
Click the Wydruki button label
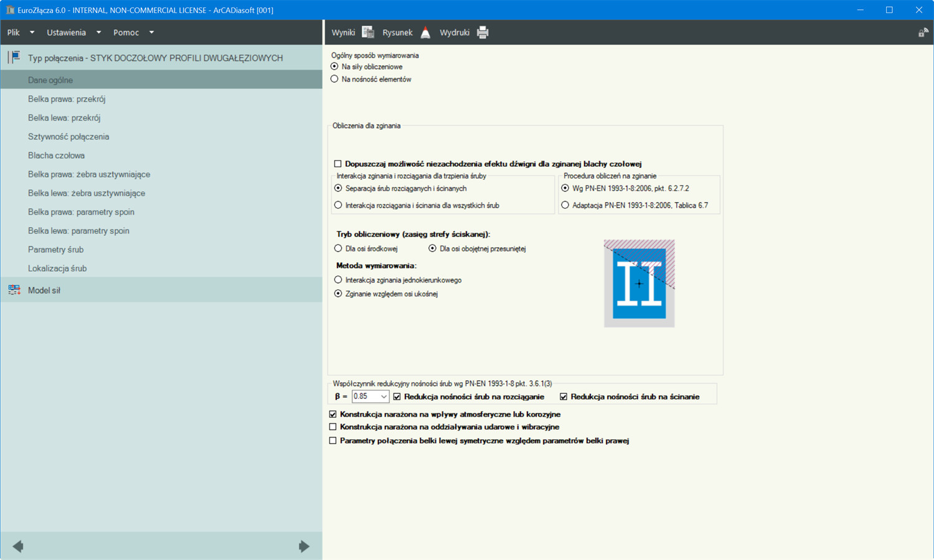click(455, 32)
